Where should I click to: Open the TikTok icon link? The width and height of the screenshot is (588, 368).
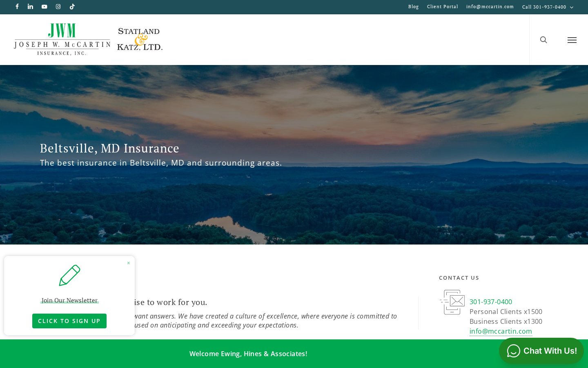[x=72, y=7]
